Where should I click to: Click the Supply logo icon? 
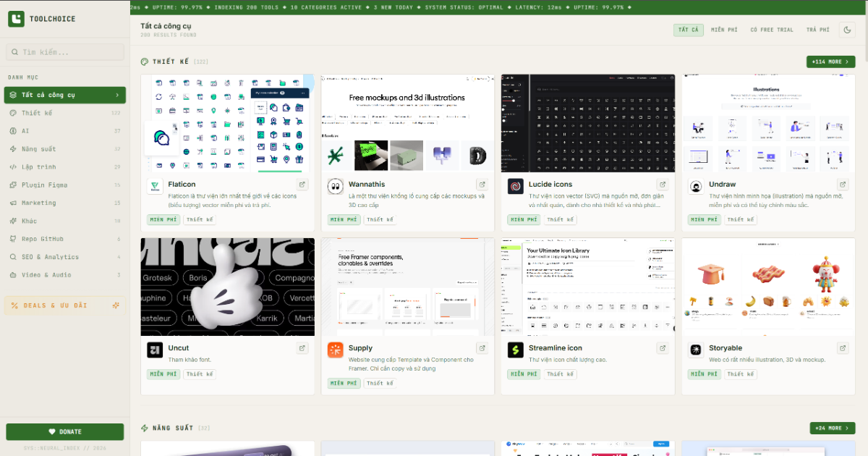[335, 350]
